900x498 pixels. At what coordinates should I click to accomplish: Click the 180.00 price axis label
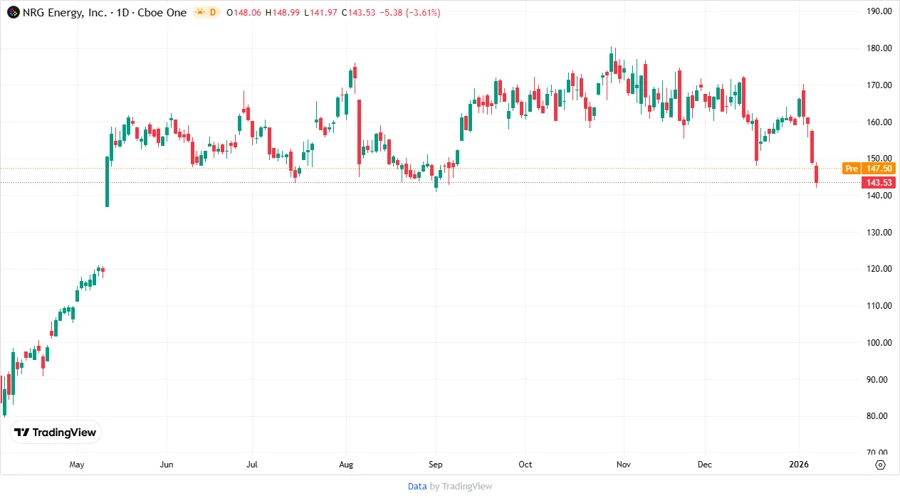[x=879, y=48]
